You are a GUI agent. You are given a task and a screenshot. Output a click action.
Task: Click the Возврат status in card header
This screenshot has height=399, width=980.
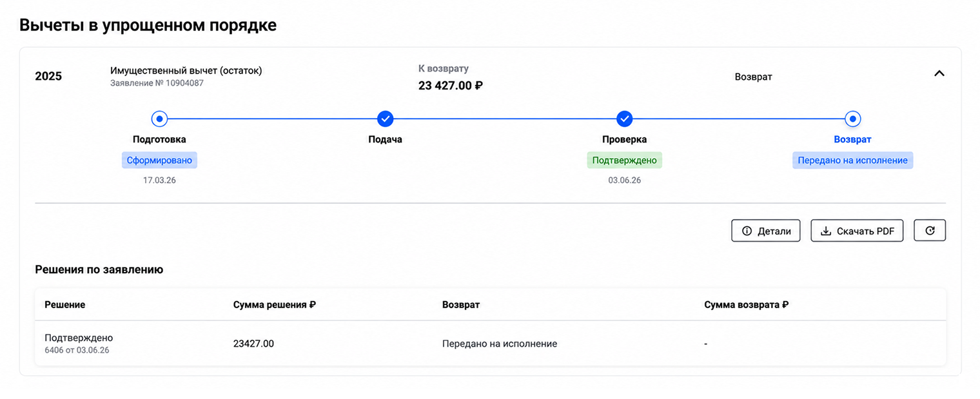tap(753, 77)
